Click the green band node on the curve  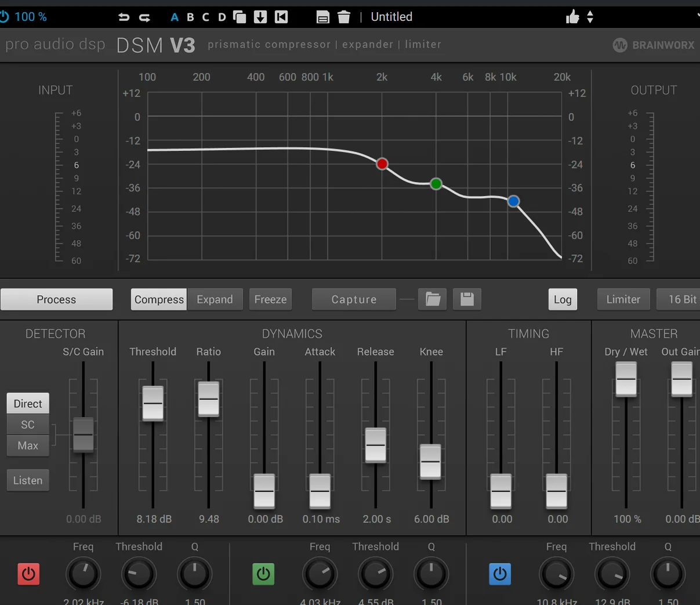(x=436, y=184)
